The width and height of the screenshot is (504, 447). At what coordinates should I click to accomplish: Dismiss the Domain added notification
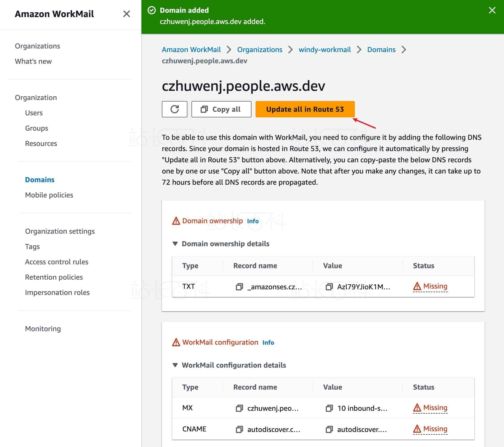(492, 10)
